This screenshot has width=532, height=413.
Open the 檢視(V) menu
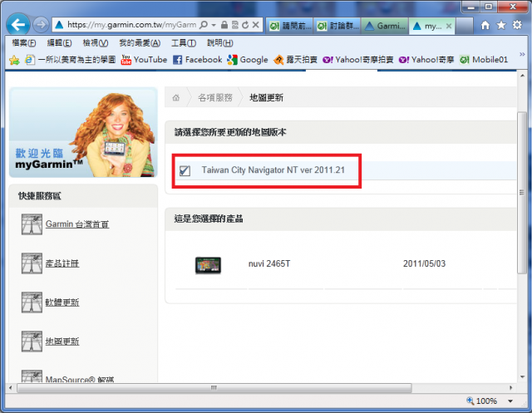96,43
